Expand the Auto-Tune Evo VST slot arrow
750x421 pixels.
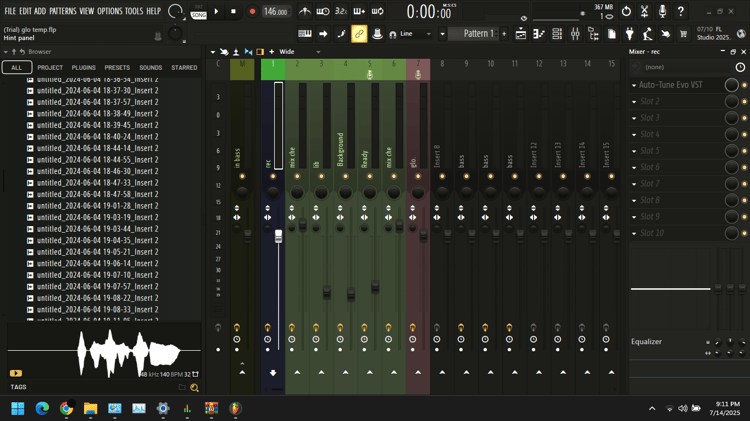634,85
